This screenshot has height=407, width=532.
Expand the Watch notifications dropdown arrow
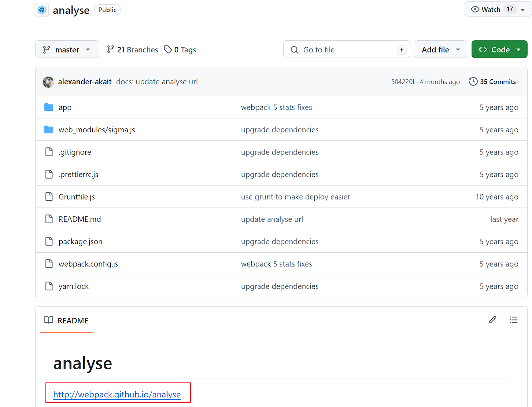coord(523,10)
